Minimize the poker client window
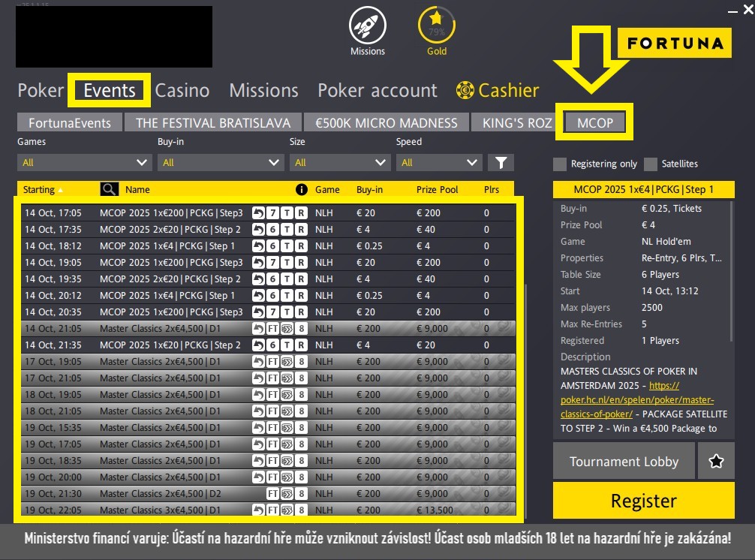 tap(732, 11)
